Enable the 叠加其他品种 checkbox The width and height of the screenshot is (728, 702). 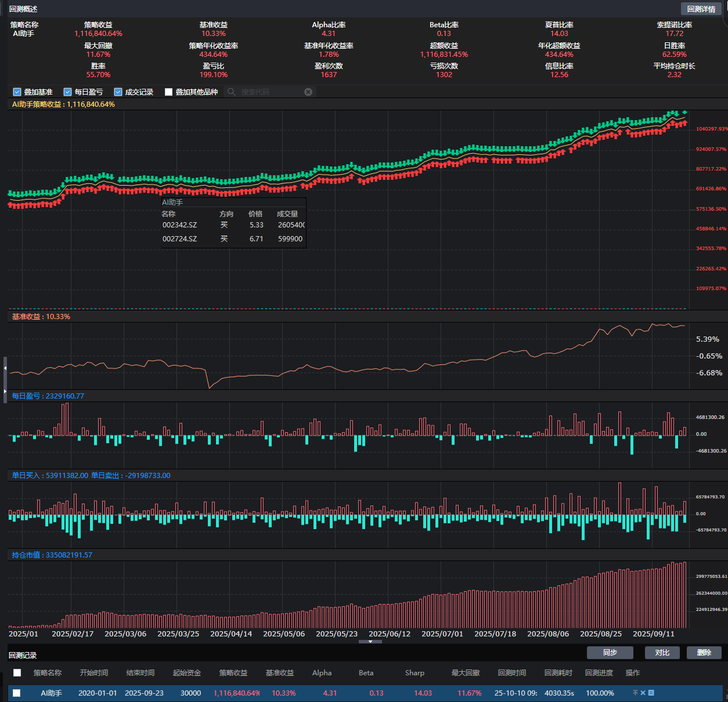coord(169,92)
